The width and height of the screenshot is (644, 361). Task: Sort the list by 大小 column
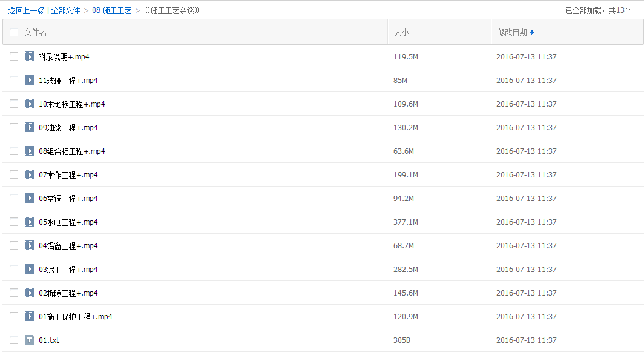coord(401,32)
